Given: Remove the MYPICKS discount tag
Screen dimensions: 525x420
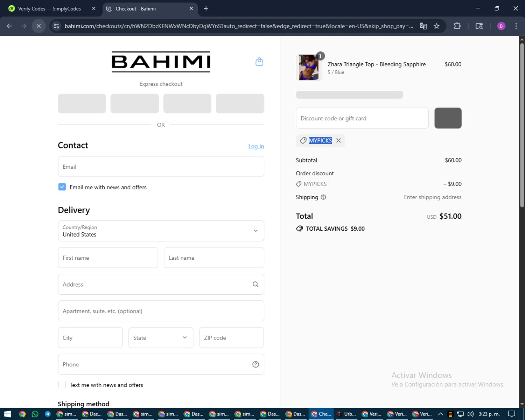Looking at the screenshot, I should [x=338, y=140].
